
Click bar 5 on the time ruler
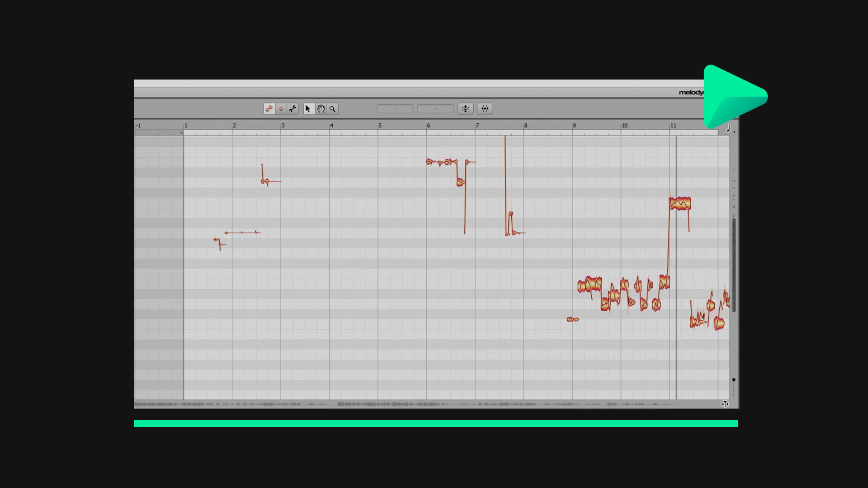(380, 126)
